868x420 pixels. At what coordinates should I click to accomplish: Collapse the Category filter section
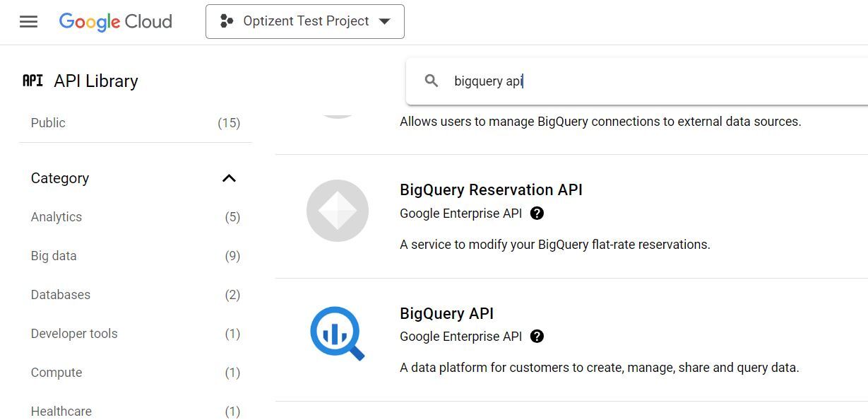coord(229,178)
